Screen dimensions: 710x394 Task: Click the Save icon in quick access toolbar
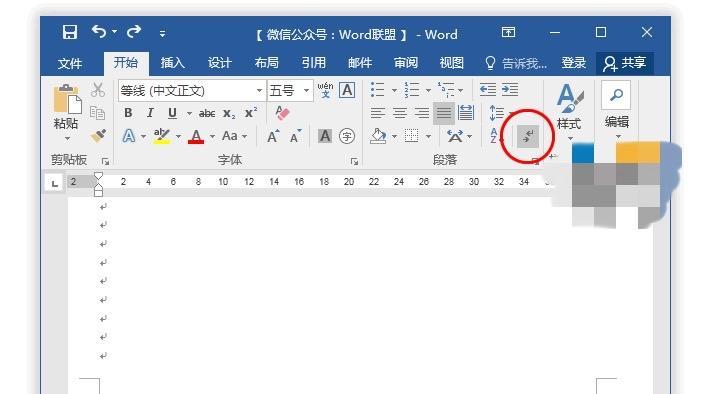click(70, 32)
